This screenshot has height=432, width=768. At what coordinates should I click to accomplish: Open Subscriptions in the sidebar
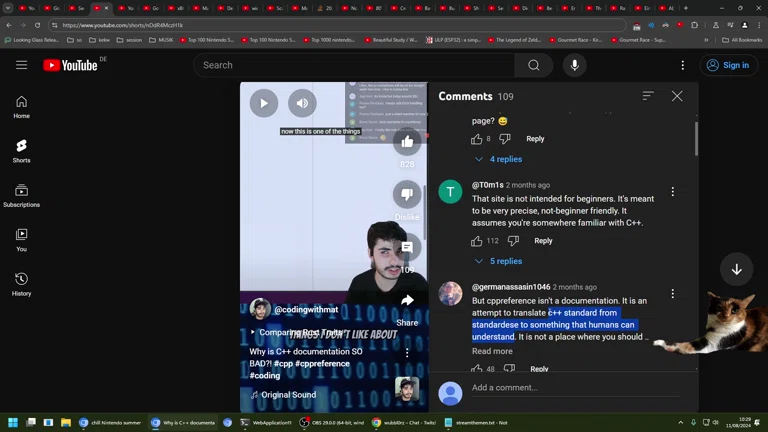[x=21, y=195]
